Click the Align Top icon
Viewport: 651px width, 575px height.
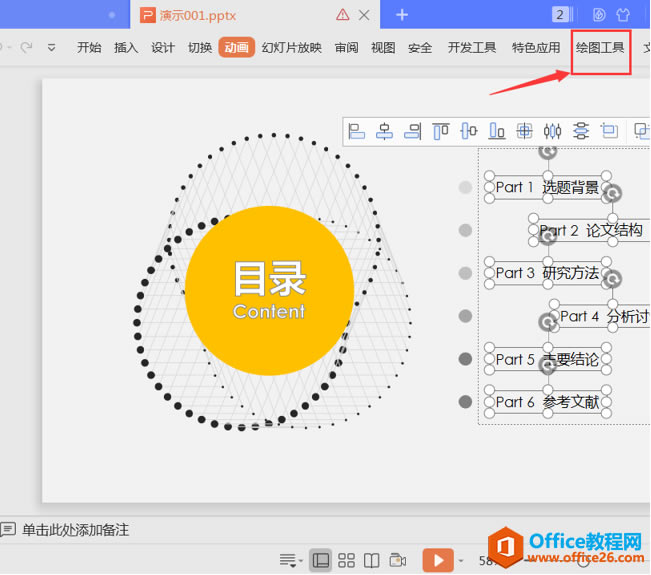pyautogui.click(x=441, y=131)
